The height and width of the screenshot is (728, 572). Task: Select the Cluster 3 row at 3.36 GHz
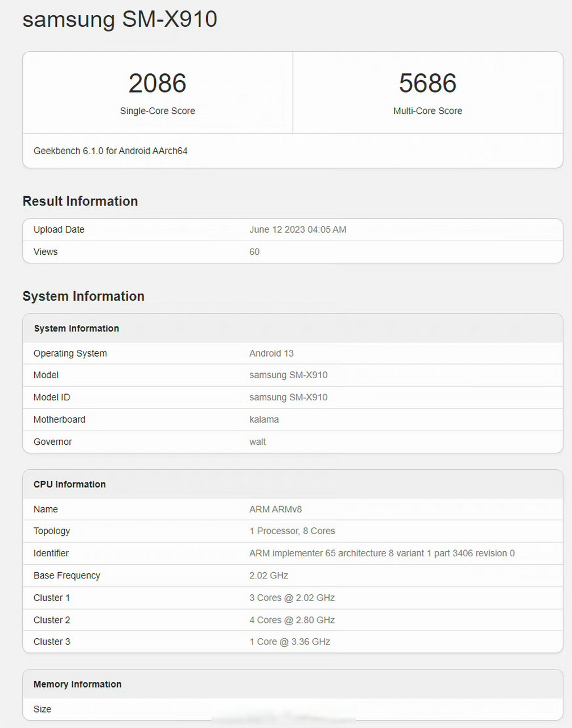289,642
